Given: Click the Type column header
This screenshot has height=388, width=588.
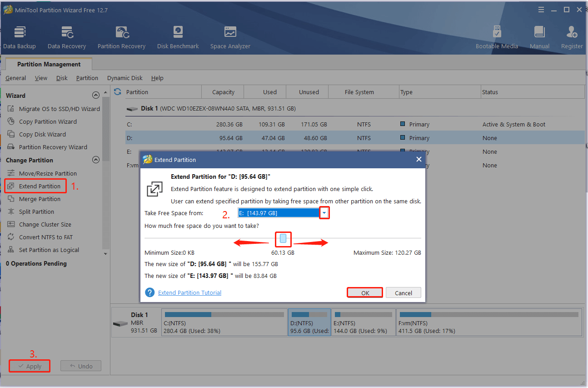Looking at the screenshot, I should coord(440,92).
